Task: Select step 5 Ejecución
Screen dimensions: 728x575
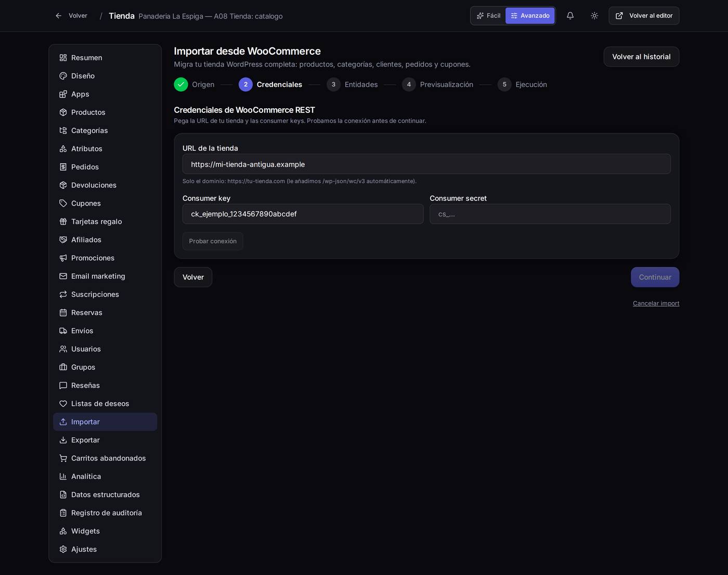Action: tap(522, 84)
